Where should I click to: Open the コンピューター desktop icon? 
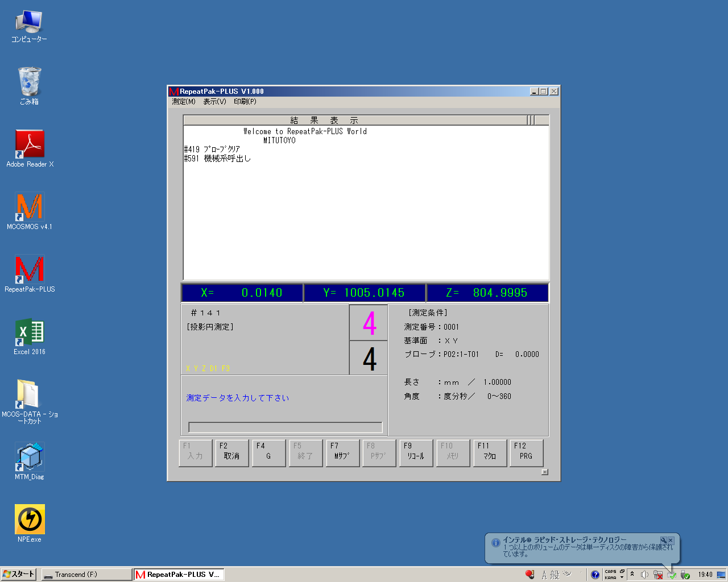tap(29, 26)
